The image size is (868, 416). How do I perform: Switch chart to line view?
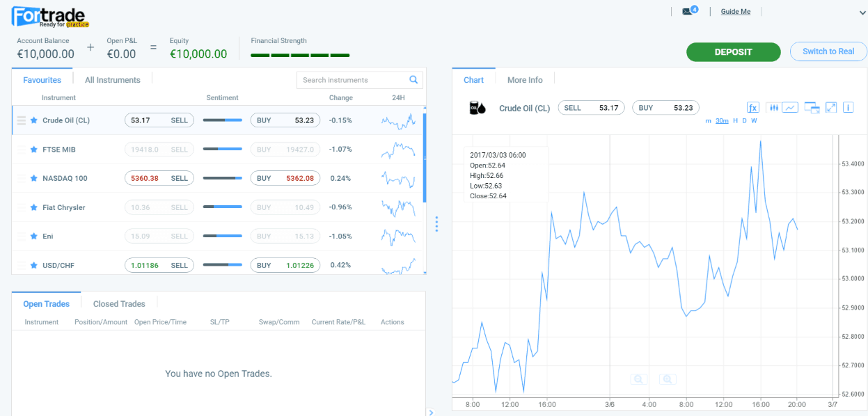(x=789, y=107)
